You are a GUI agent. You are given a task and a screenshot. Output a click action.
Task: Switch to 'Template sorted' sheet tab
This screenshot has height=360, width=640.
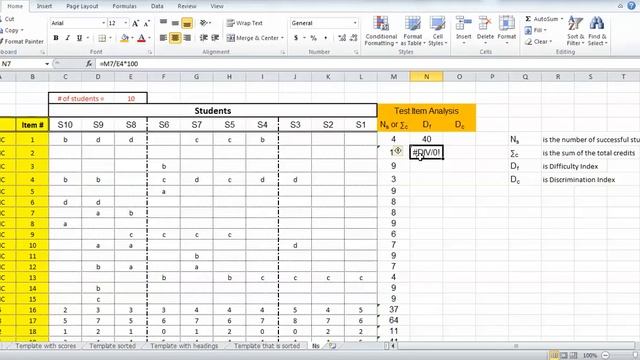point(112,346)
